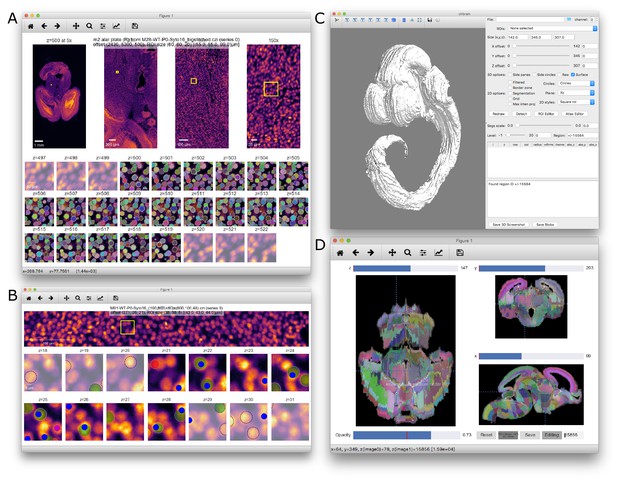This screenshot has height=480, width=617.
Task: Click the z plane slider in window D
Action: point(406,268)
